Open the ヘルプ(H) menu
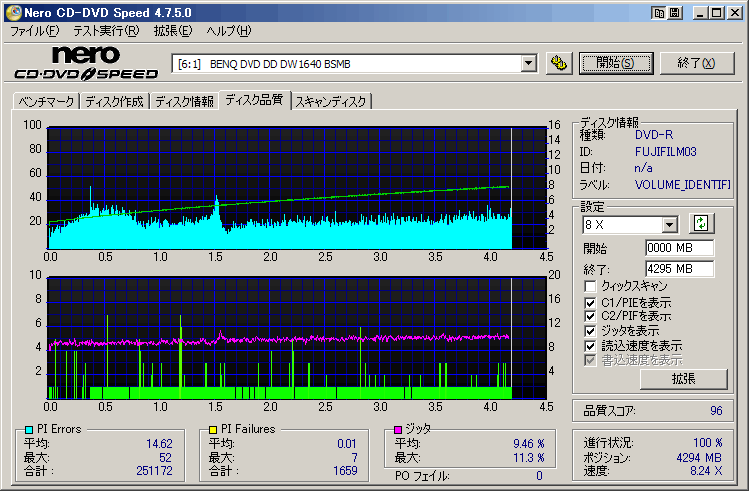The width and height of the screenshot is (749, 491). (228, 31)
